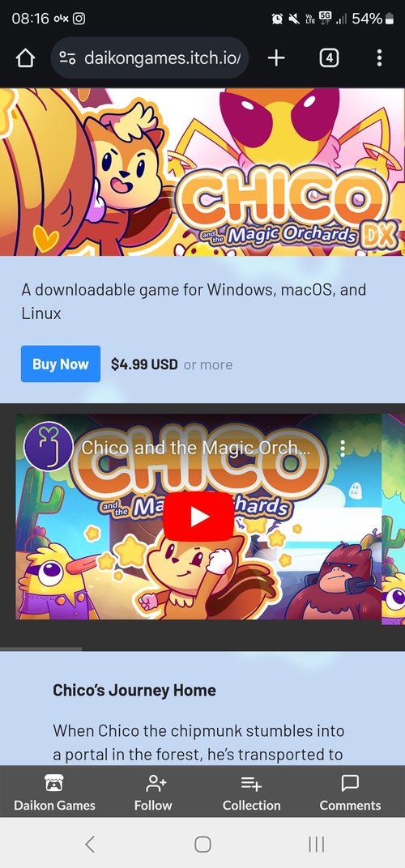Add game to Collection
Image resolution: width=405 pixels, height=868 pixels.
[x=252, y=793]
